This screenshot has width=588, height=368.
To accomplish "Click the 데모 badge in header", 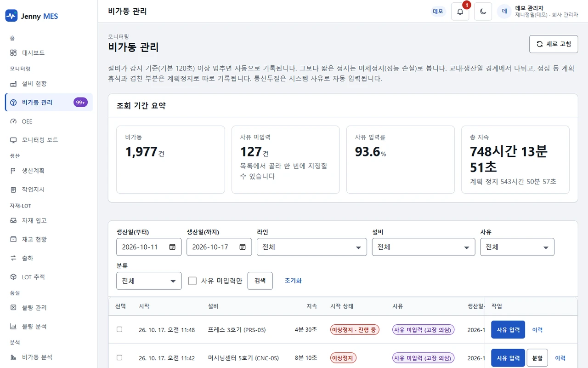I will tap(438, 11).
